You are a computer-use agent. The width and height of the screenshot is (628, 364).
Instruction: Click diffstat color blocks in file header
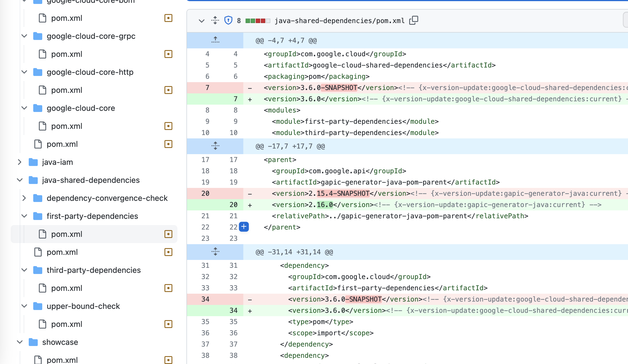(x=258, y=21)
